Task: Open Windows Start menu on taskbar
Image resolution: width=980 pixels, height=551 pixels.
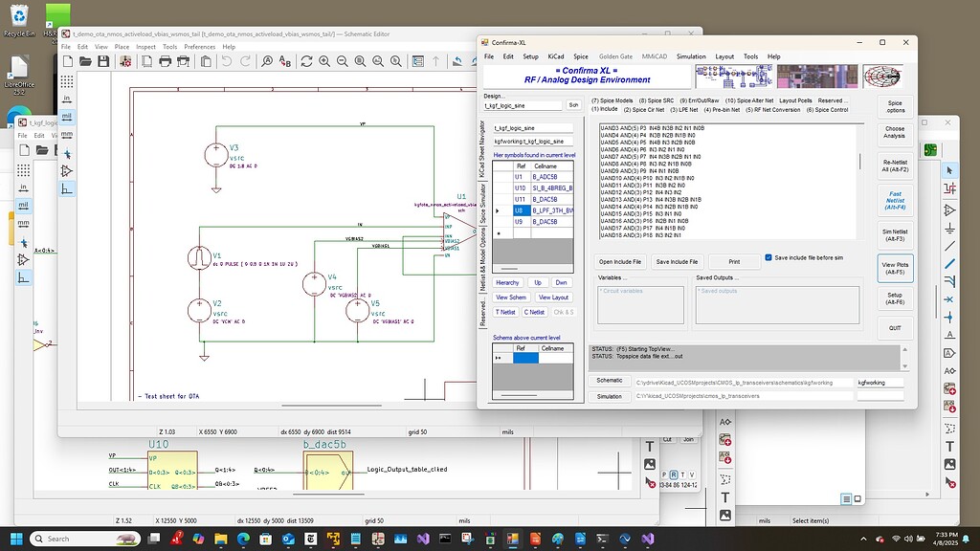Action: pos(16,539)
